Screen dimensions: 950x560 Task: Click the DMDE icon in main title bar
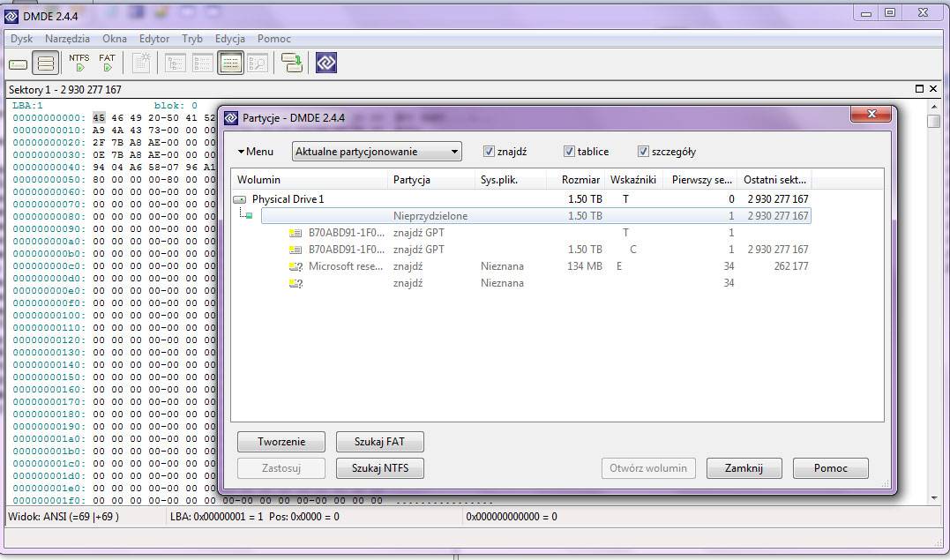pyautogui.click(x=11, y=17)
